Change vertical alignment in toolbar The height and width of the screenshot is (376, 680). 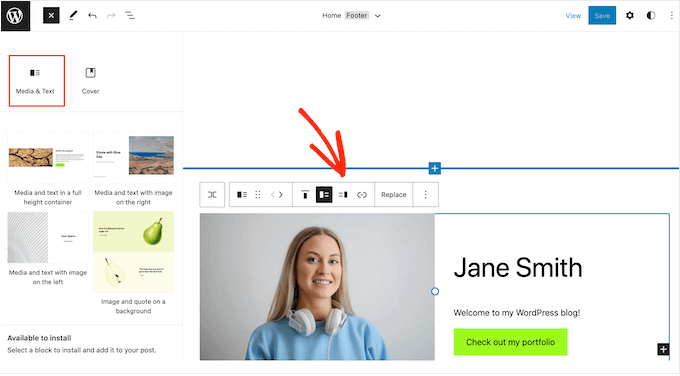point(305,195)
